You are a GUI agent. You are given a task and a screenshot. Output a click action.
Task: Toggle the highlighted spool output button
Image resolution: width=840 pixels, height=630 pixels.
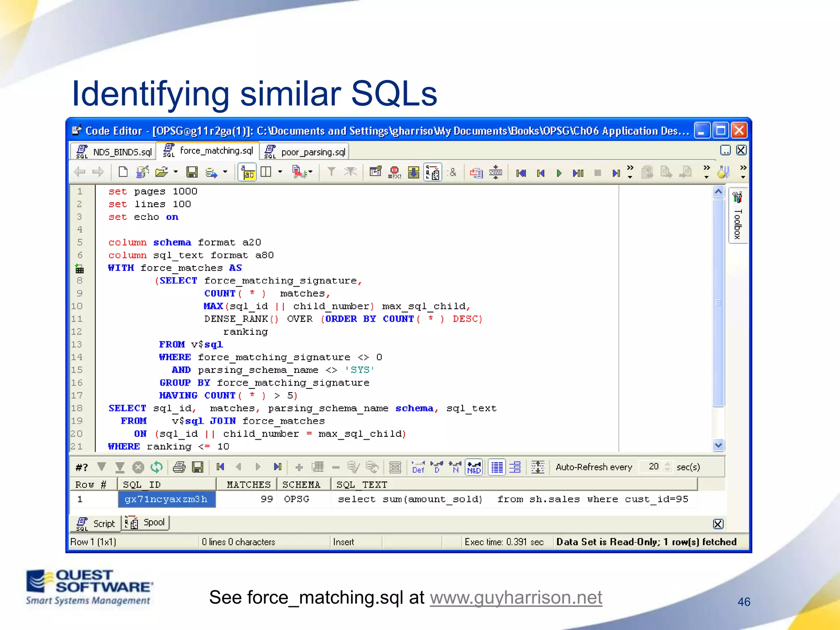coord(433,172)
